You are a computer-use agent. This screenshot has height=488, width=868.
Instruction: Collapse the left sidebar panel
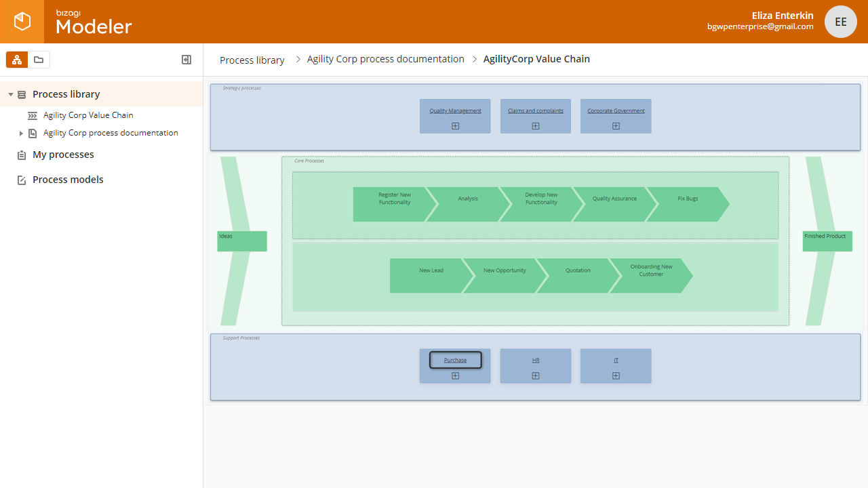[x=186, y=60]
